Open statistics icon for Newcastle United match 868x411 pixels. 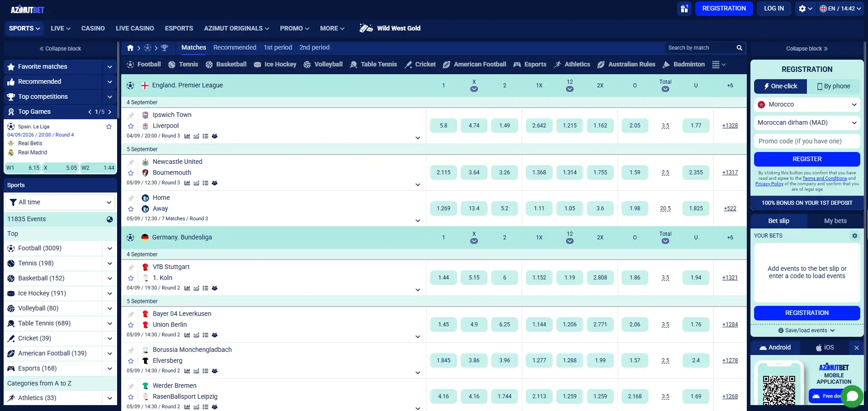(187, 183)
